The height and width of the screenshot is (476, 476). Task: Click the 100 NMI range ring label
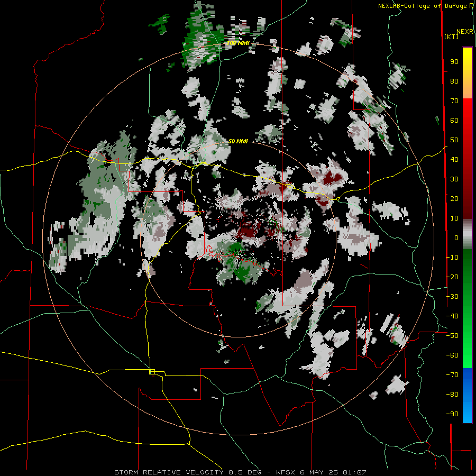(239, 43)
